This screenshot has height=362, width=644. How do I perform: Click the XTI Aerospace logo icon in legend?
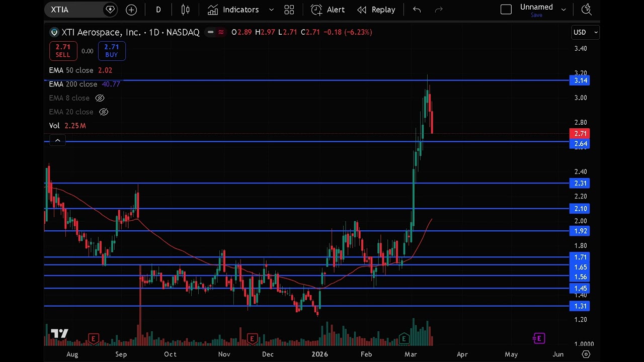click(54, 32)
